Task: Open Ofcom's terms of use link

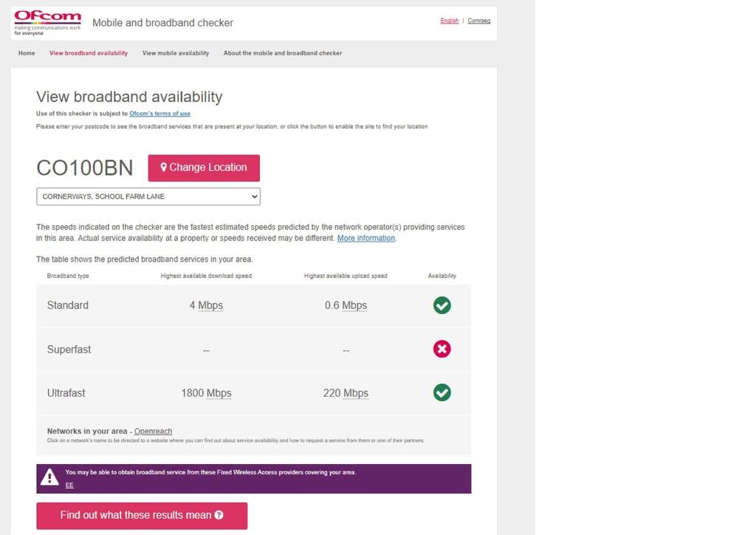Action: pyautogui.click(x=159, y=114)
